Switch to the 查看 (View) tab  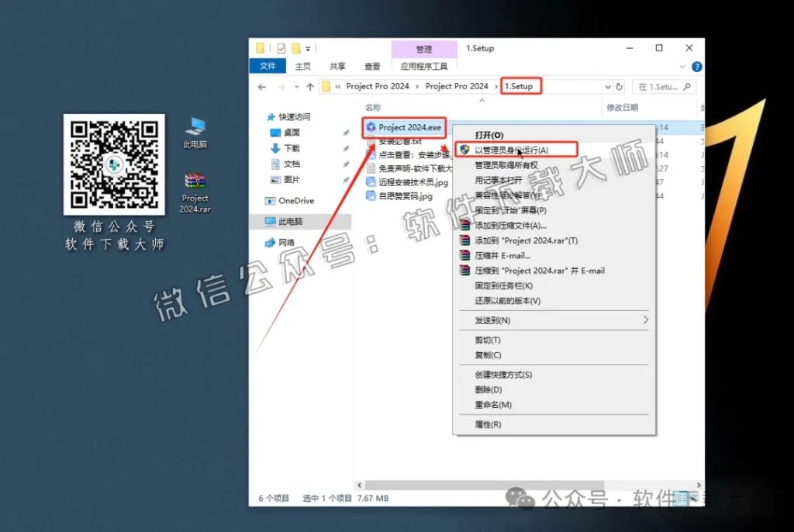tap(371, 66)
